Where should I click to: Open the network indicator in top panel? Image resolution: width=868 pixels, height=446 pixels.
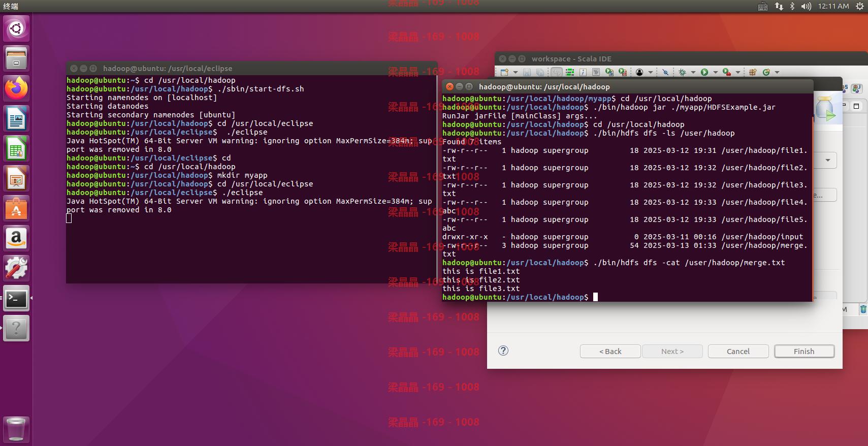pos(779,6)
